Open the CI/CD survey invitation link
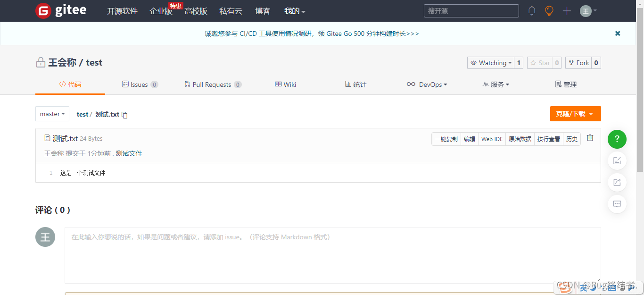 [312, 34]
